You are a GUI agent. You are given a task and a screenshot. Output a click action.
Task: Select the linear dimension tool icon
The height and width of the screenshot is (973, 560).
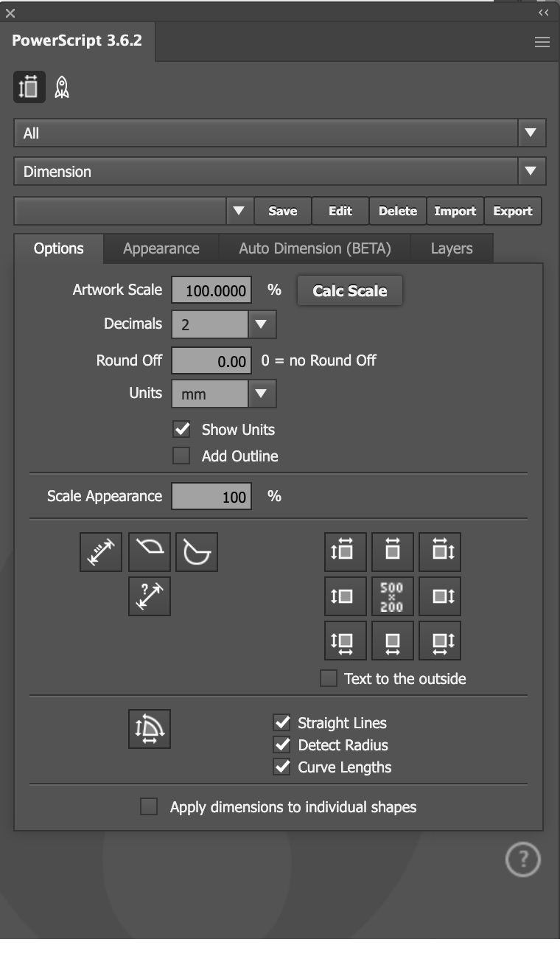click(x=101, y=552)
